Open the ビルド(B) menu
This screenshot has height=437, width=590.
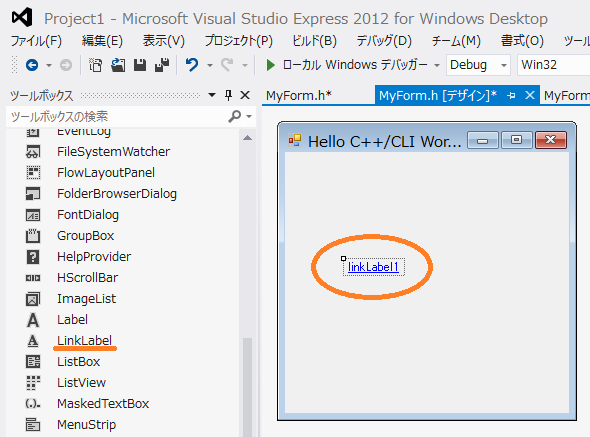(x=315, y=41)
